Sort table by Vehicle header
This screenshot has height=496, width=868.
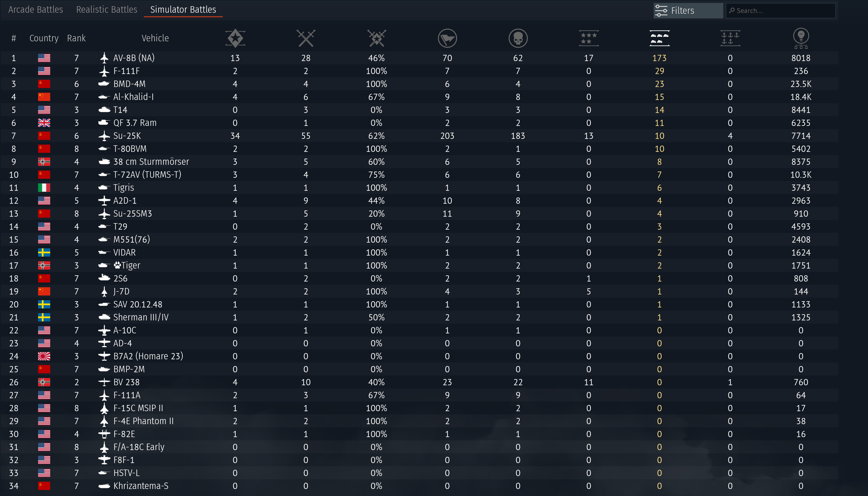[155, 38]
